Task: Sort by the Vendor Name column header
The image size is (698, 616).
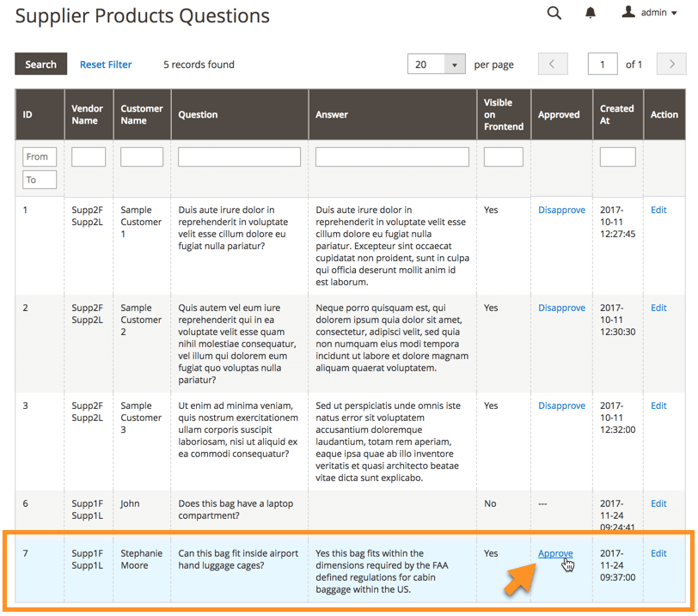Action: point(87,114)
